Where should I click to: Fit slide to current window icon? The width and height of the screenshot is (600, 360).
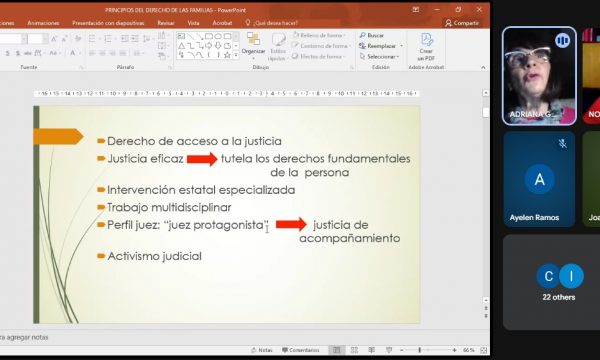click(484, 350)
